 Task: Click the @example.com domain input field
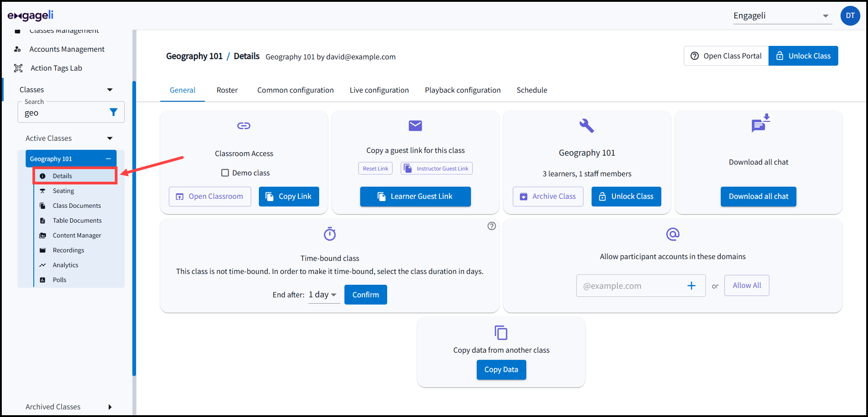point(630,286)
